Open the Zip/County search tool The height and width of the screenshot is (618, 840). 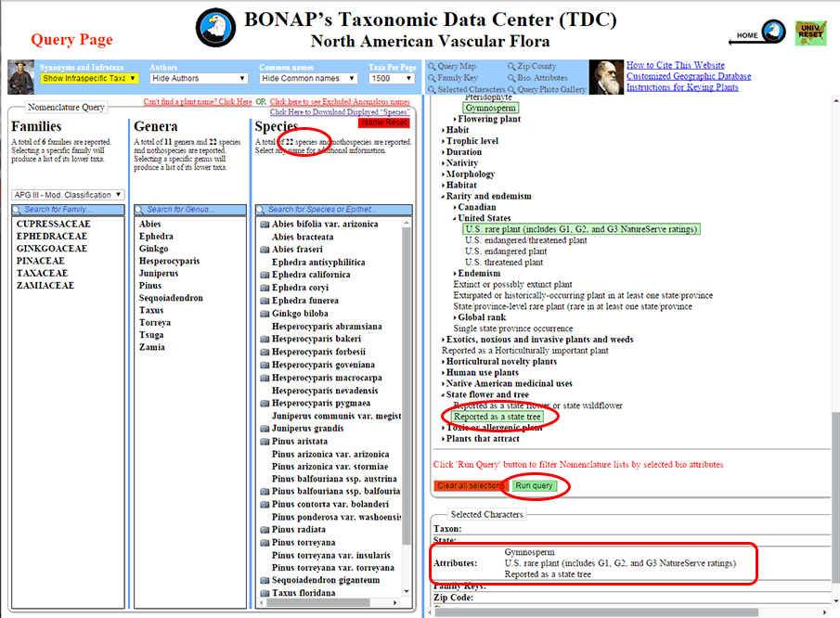[x=536, y=67]
